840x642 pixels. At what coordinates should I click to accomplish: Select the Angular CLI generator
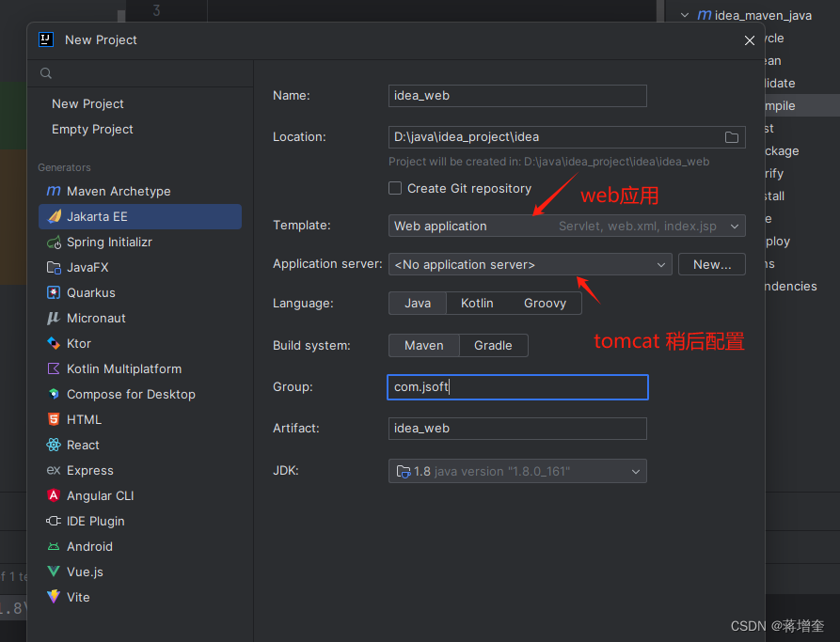tap(140, 495)
